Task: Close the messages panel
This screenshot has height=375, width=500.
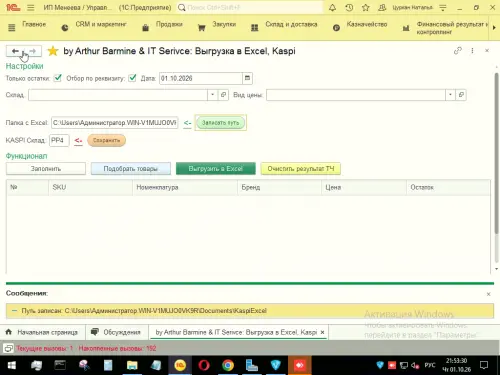Action: pyautogui.click(x=488, y=294)
